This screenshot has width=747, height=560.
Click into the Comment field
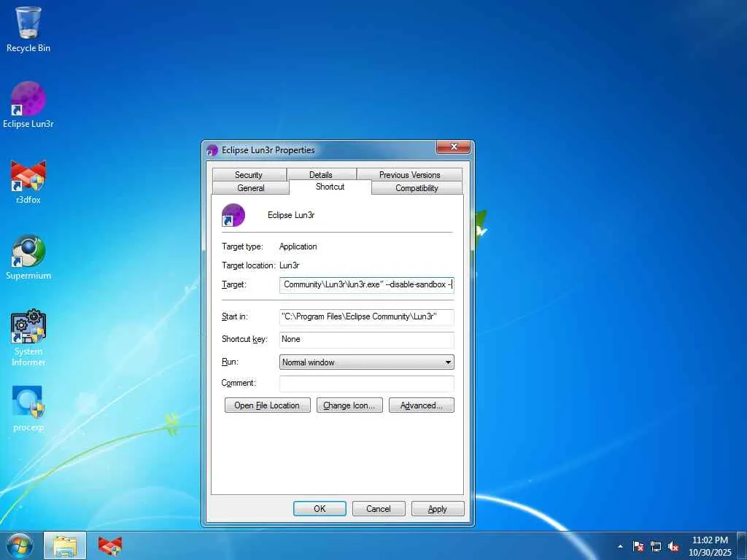point(366,384)
